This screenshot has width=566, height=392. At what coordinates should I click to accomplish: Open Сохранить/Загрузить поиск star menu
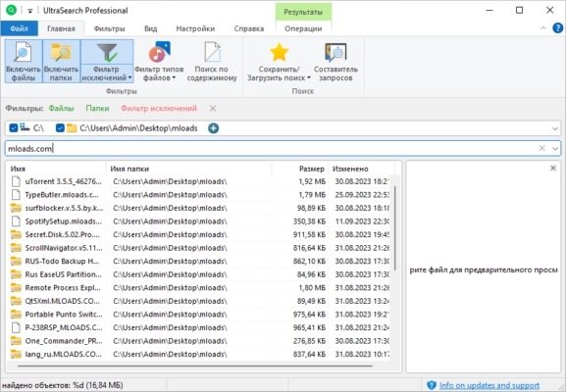(279, 62)
